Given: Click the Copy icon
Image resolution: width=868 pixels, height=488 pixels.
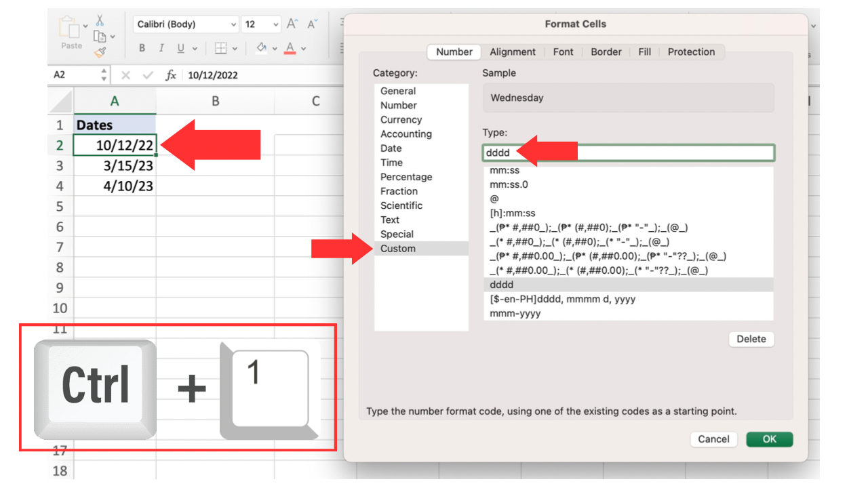Looking at the screenshot, I should click(100, 36).
